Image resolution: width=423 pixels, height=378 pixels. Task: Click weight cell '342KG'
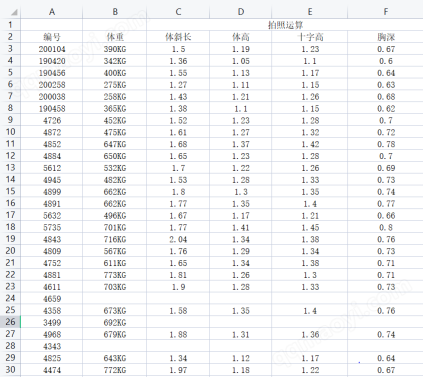[115, 61]
